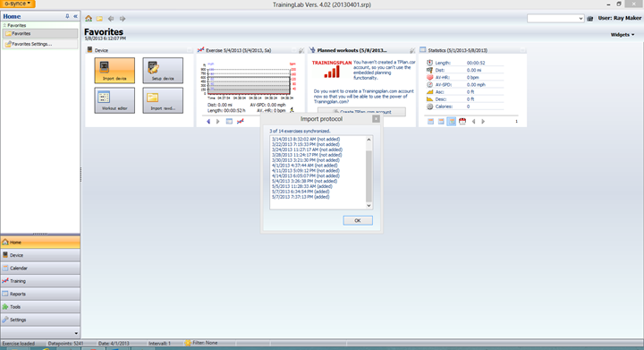
Task: Click the red calendar icon in Statistics footer
Action: pos(462,121)
